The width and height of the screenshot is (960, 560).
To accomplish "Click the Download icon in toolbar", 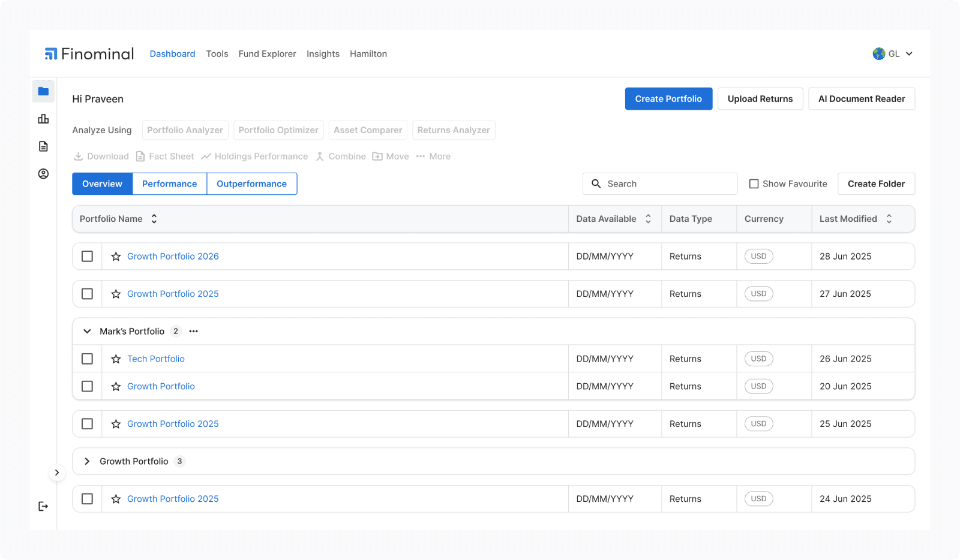I will tap(79, 156).
